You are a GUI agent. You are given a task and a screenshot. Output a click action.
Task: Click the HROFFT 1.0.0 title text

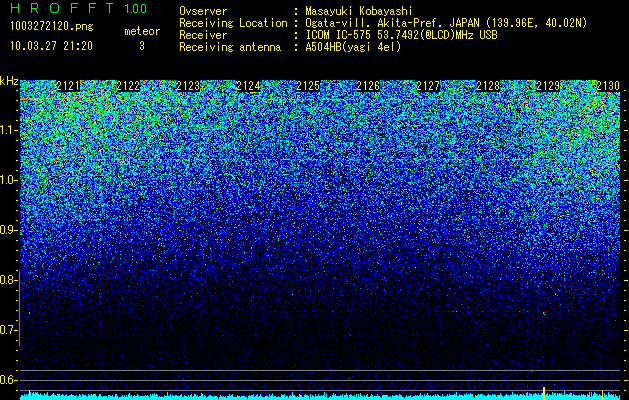[79, 8]
